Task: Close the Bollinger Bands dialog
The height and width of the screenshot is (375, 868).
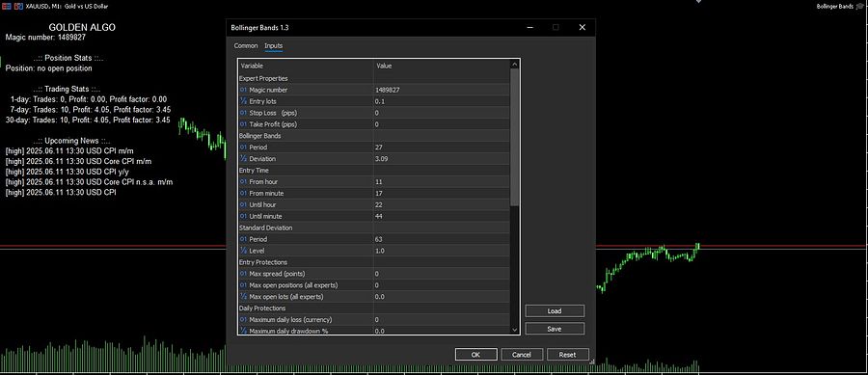Action: (x=582, y=27)
